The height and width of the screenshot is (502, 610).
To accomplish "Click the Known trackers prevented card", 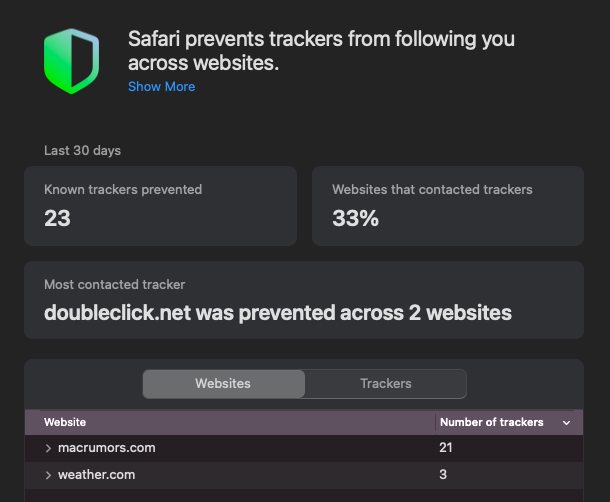I will [161, 206].
